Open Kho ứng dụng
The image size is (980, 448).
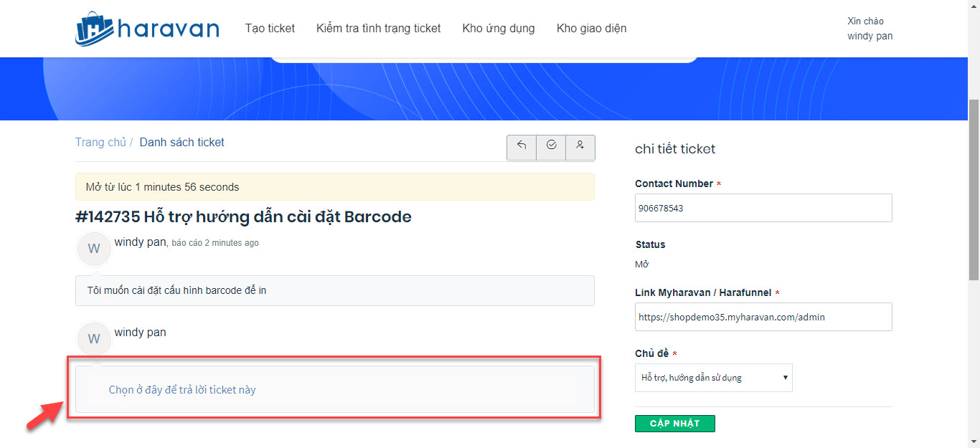(499, 29)
